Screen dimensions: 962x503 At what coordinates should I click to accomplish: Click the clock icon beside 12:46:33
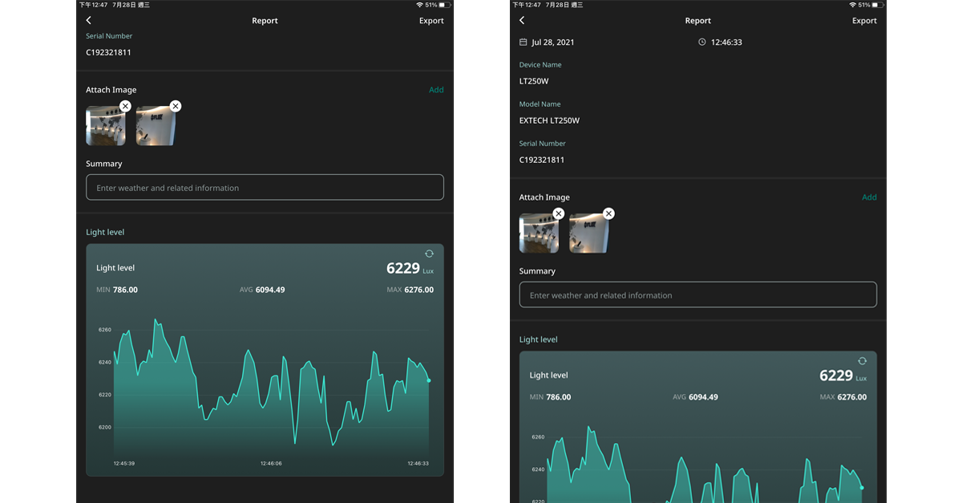[x=702, y=42]
